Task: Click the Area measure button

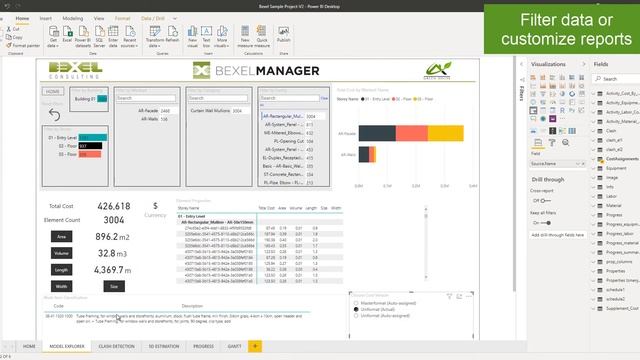Action: pos(62,236)
